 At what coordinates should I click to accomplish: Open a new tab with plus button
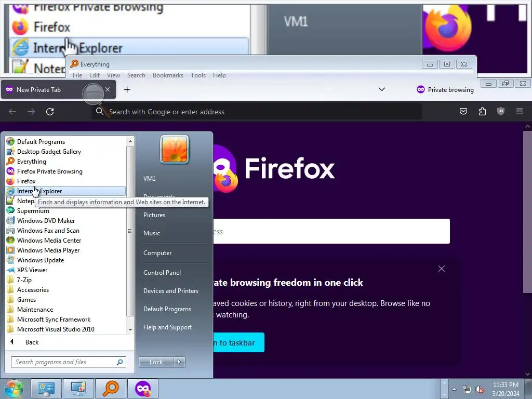(127, 89)
